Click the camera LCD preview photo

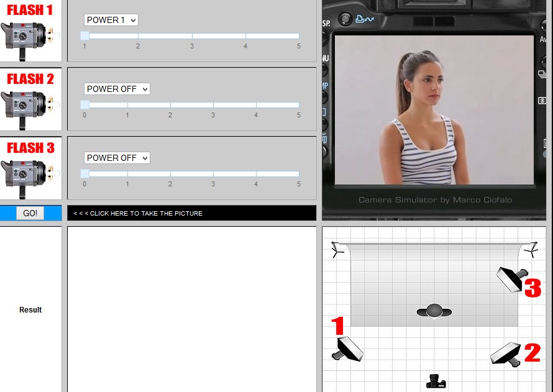pyautogui.click(x=434, y=109)
